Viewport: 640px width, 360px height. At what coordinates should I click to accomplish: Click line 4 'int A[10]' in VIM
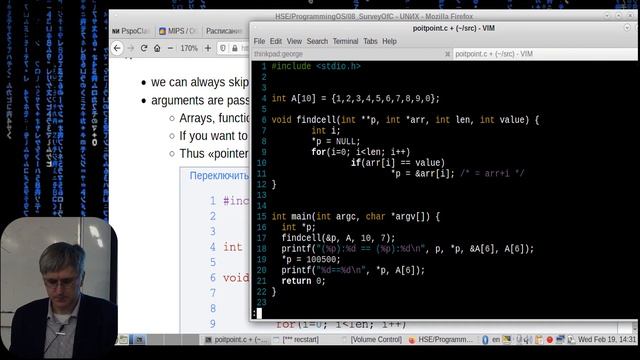(x=356, y=98)
